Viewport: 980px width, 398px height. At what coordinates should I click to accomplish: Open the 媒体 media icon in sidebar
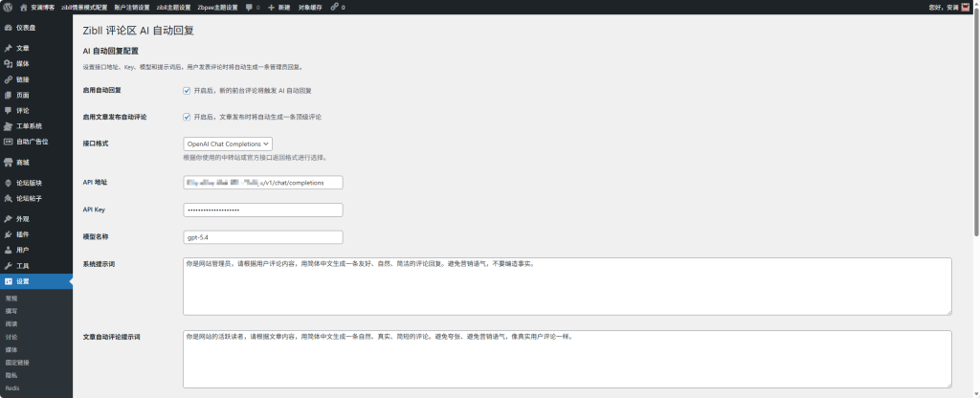tap(8, 63)
